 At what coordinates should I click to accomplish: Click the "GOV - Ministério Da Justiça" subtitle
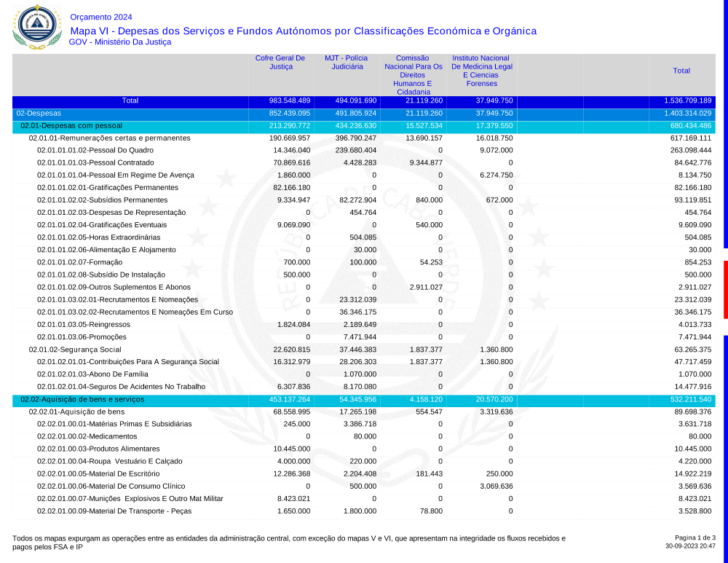click(x=120, y=42)
